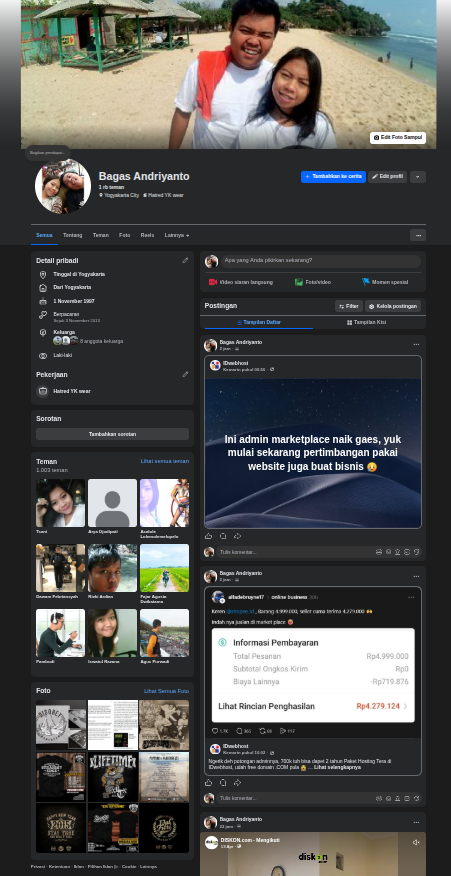Click the 1 rb teman count

click(111, 187)
